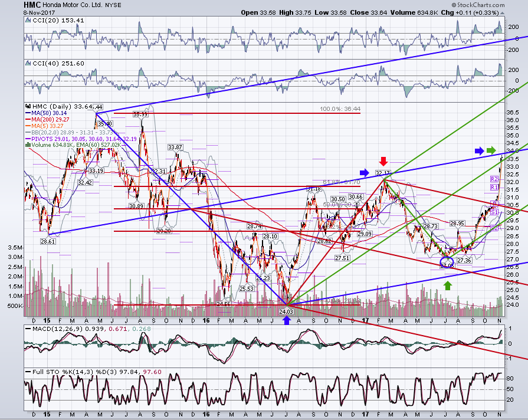Select the S1 pivot level tag
This screenshot has width=528, height=420.
(x=494, y=212)
